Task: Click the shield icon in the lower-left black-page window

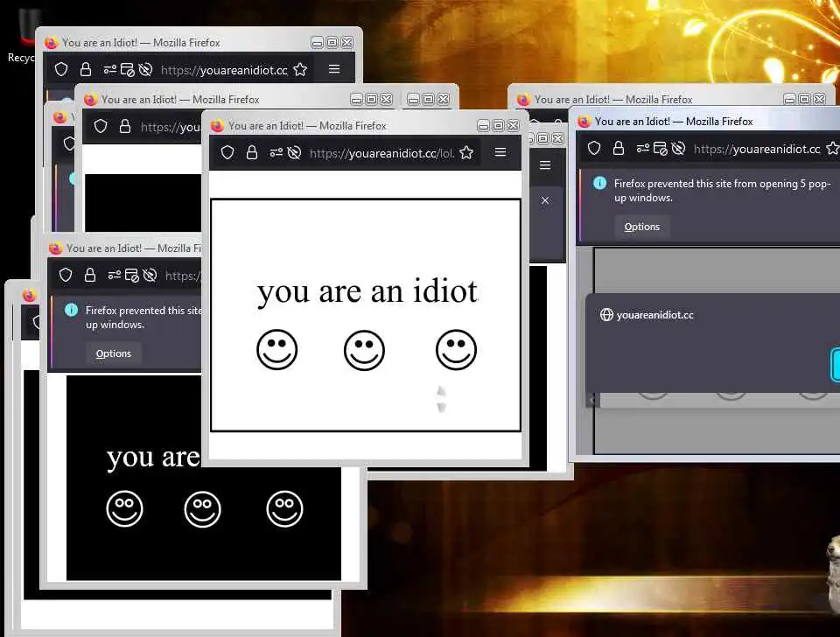Action: (x=66, y=276)
